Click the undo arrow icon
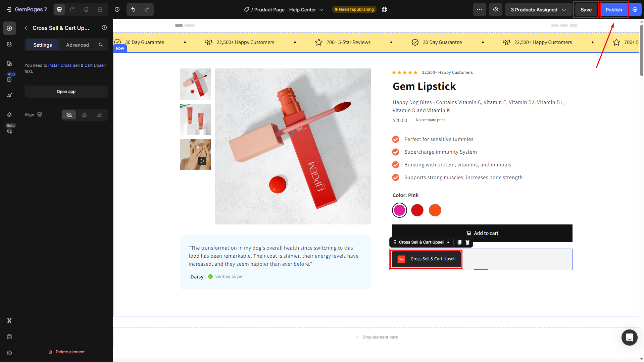The width and height of the screenshot is (644, 362). coord(133,9)
